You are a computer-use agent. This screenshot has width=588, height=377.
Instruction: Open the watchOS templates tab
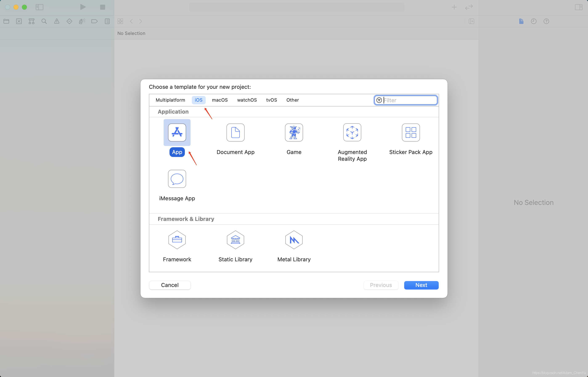(247, 100)
